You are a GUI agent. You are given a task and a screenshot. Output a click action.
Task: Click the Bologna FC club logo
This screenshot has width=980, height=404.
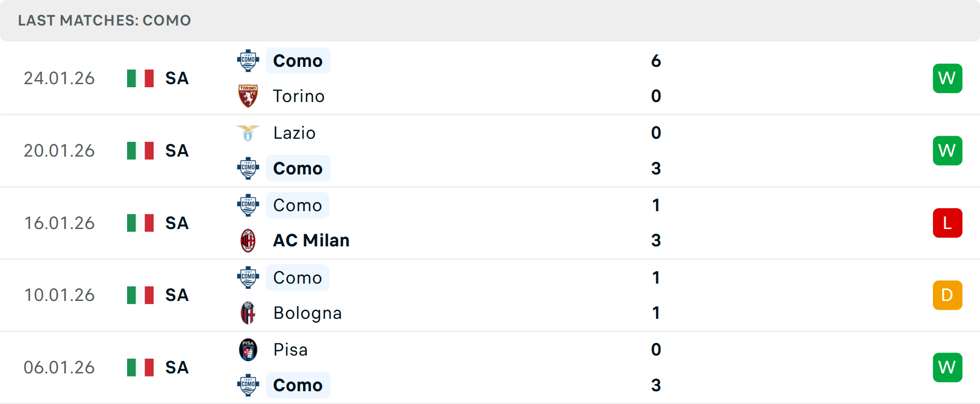(x=248, y=313)
